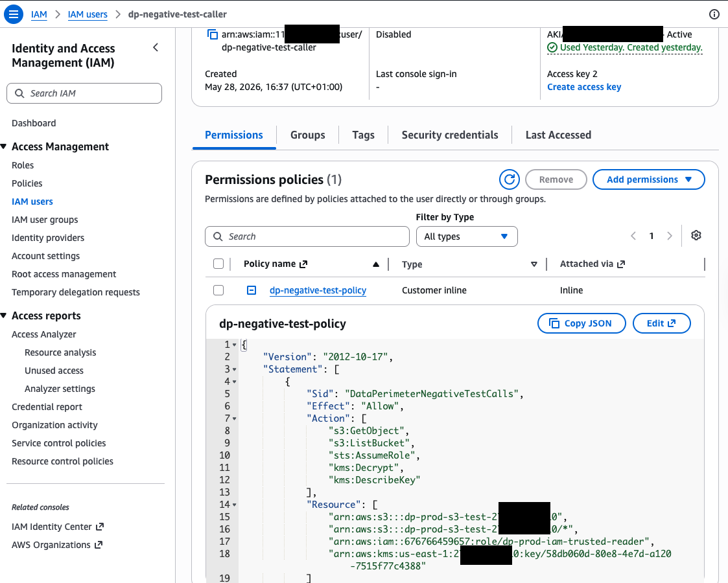Viewport: 728px width, 583px height.
Task: Collapse the IAM side navigation panel
Action: [x=156, y=47]
